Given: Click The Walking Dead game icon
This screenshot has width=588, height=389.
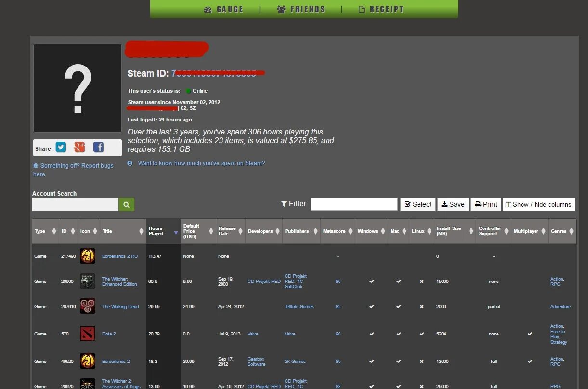Looking at the screenshot, I should point(87,306).
